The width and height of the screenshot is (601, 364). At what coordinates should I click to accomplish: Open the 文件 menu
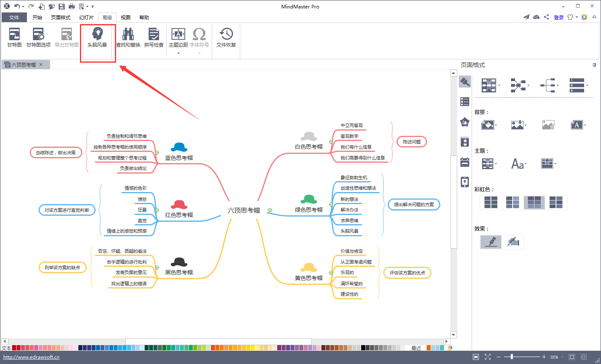click(14, 18)
